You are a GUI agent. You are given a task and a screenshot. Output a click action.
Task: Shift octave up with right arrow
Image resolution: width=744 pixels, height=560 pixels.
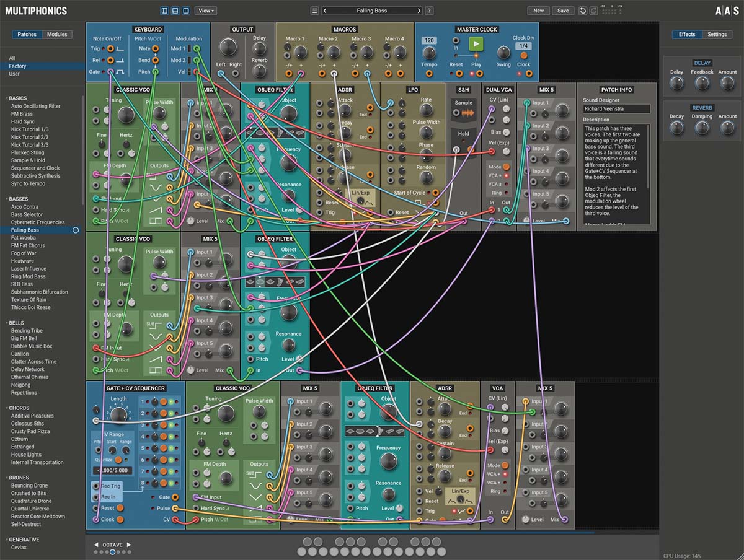[x=129, y=545]
